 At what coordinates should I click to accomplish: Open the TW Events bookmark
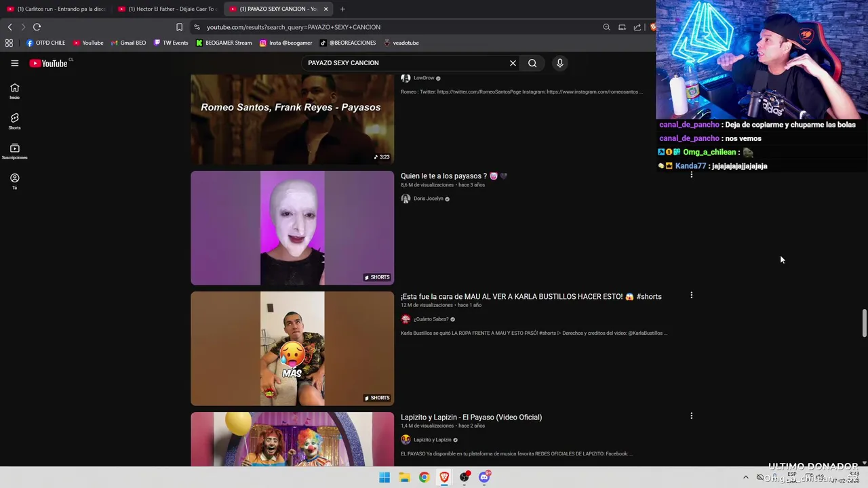(171, 43)
